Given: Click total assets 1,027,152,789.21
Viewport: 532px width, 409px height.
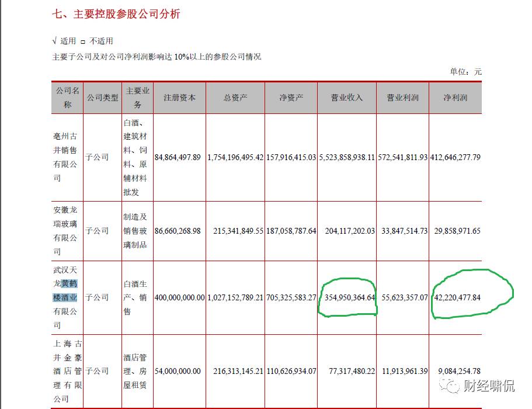Looking at the screenshot, I should click(235, 297).
